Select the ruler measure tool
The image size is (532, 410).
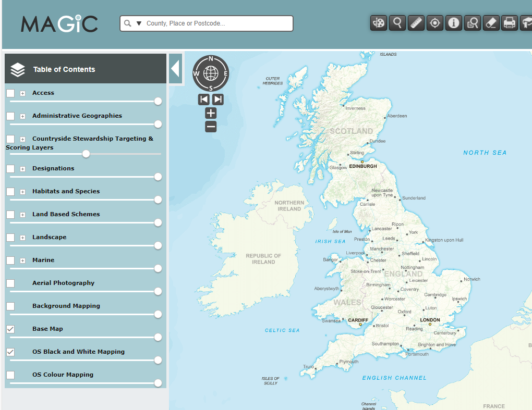click(x=416, y=23)
